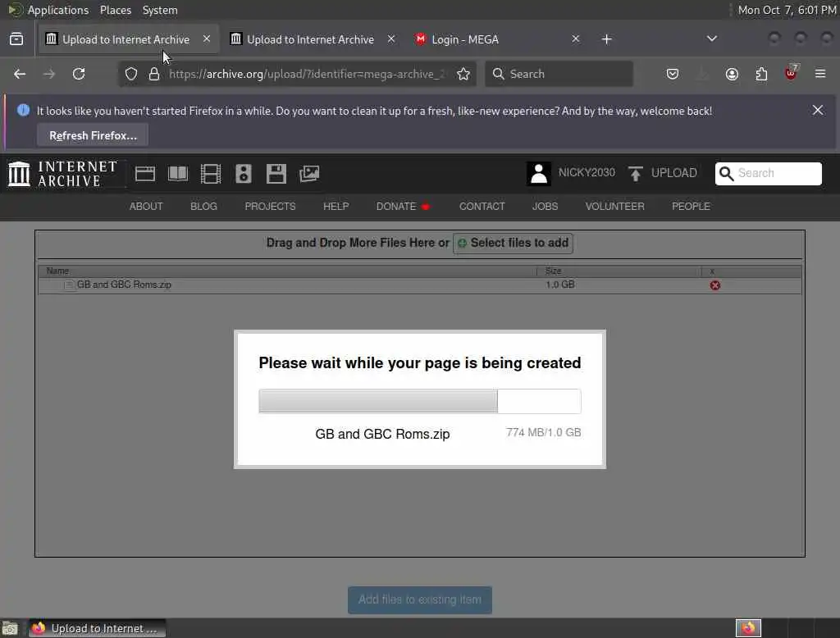Reload the current page
The width and height of the screenshot is (840, 638).
tap(79, 74)
